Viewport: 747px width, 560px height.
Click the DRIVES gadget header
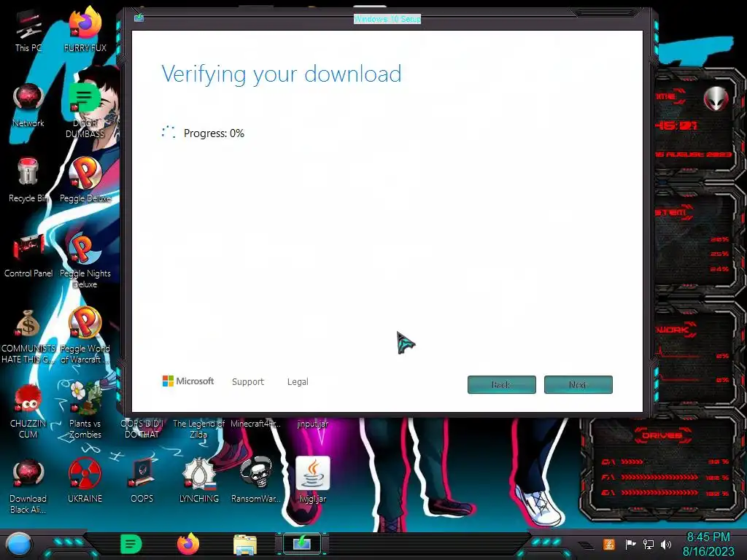pos(662,435)
